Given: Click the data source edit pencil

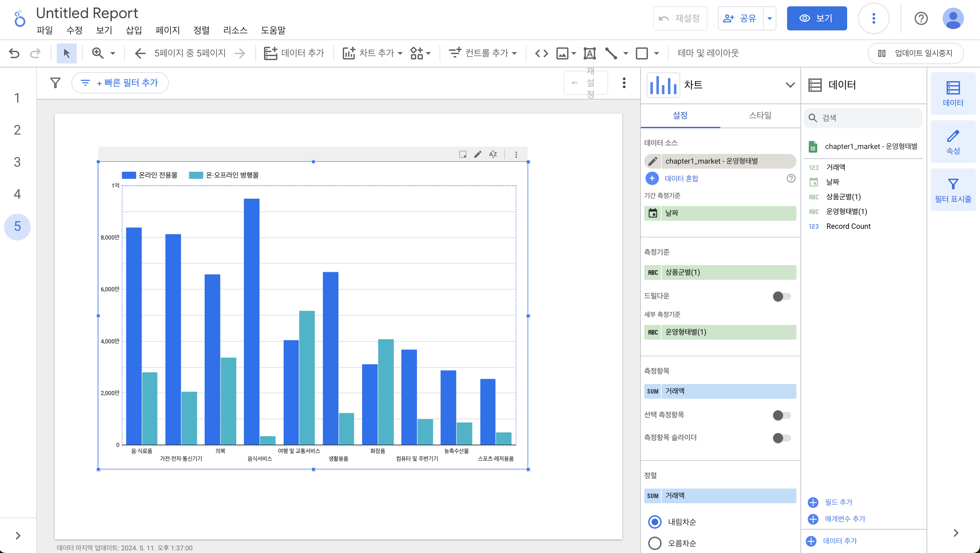Looking at the screenshot, I should pos(653,161).
